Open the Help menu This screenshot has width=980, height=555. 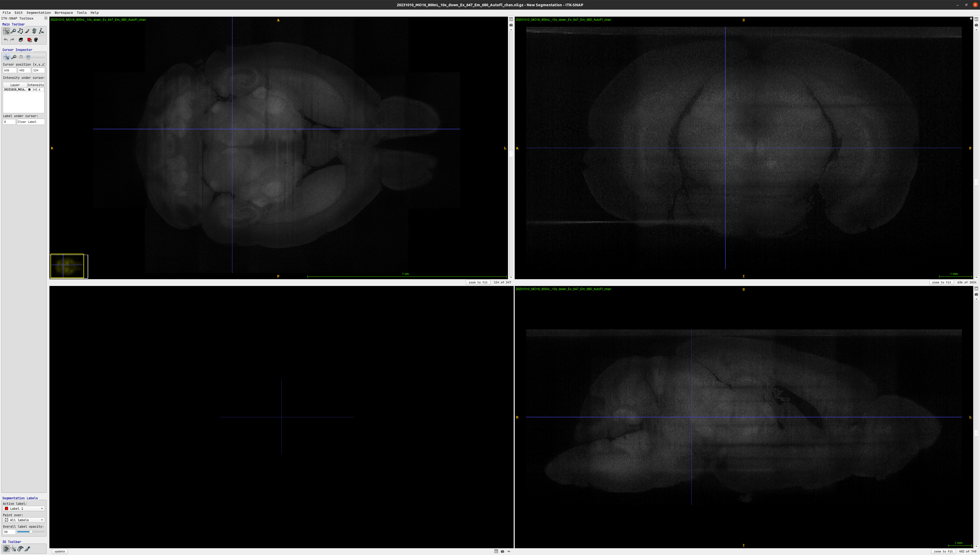click(94, 12)
